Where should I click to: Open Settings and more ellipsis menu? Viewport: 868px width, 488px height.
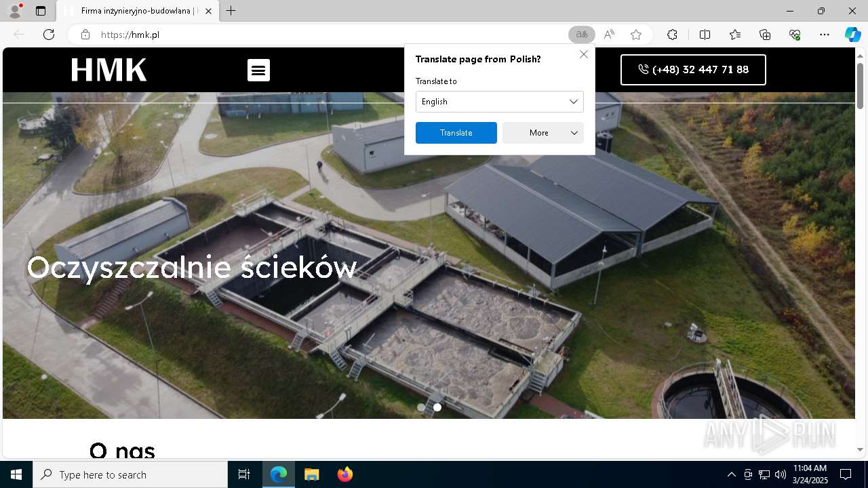[x=825, y=35]
